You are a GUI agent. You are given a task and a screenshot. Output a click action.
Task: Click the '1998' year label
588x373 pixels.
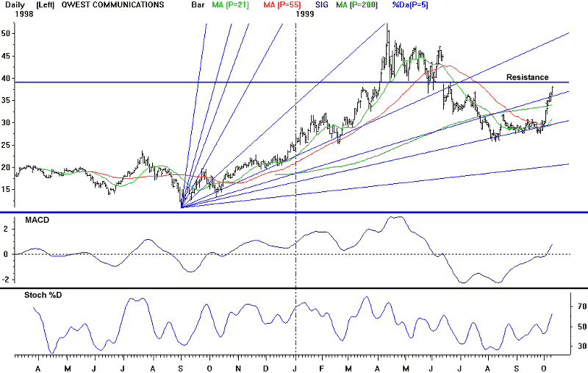tap(24, 14)
